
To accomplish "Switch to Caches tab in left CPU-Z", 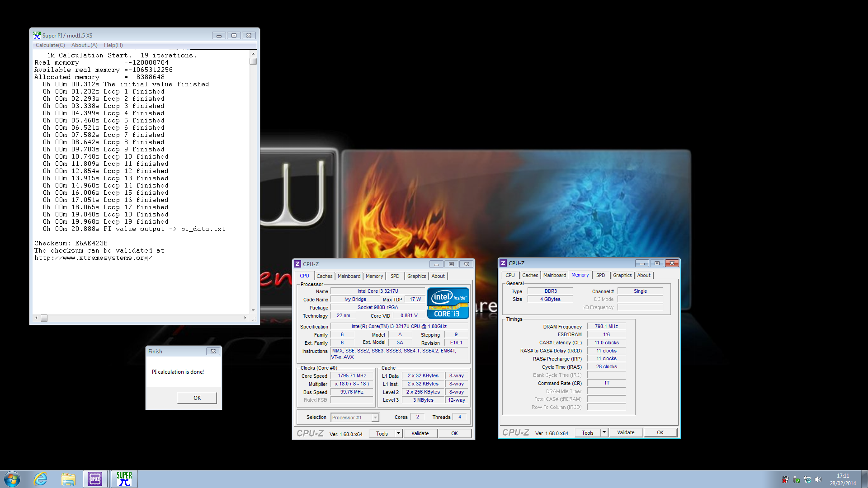I will coord(324,276).
